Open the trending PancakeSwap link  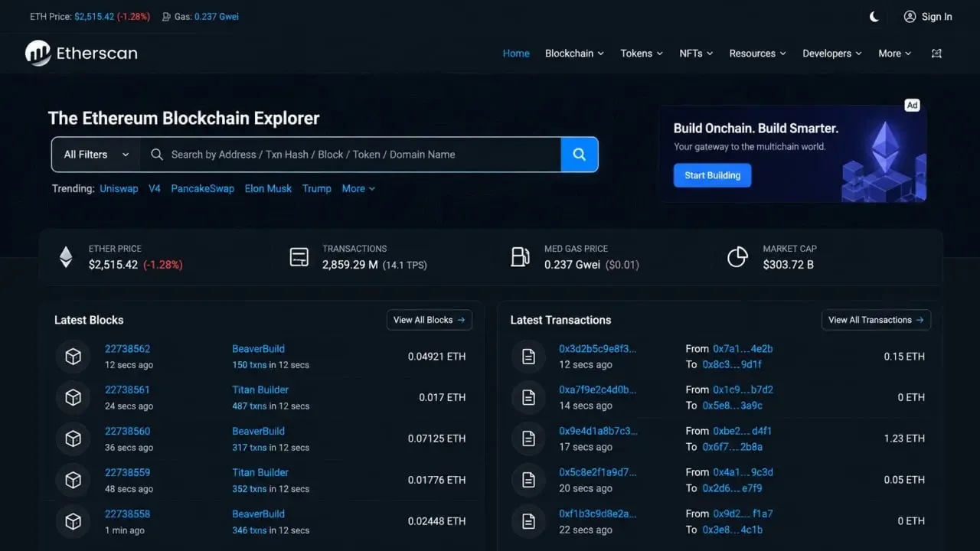202,188
